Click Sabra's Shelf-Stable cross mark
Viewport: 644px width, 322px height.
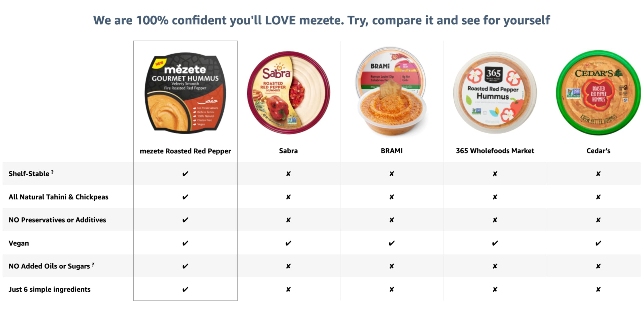288,174
